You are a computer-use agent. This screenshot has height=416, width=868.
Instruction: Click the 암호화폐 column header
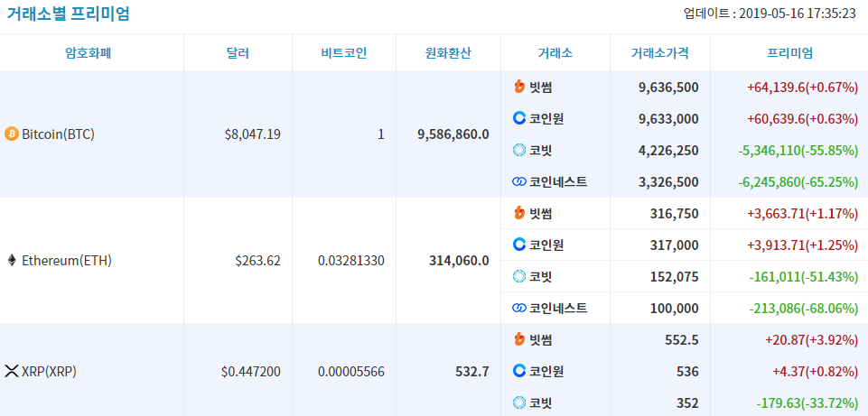pyautogui.click(x=89, y=53)
